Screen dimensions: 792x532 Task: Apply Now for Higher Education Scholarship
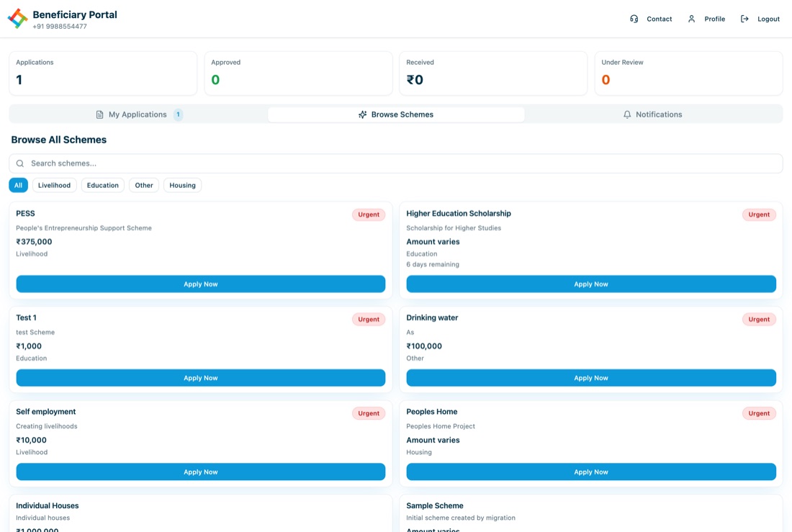coord(591,284)
